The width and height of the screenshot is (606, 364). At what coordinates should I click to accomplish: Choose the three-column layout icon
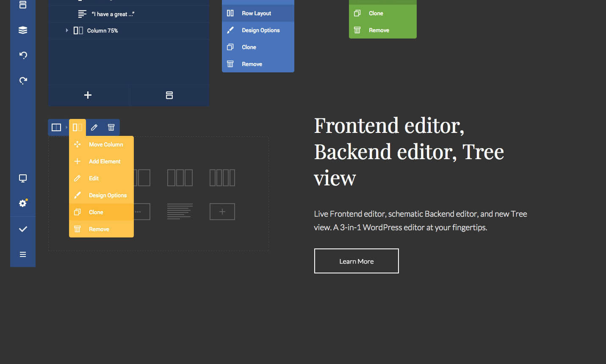pyautogui.click(x=180, y=178)
